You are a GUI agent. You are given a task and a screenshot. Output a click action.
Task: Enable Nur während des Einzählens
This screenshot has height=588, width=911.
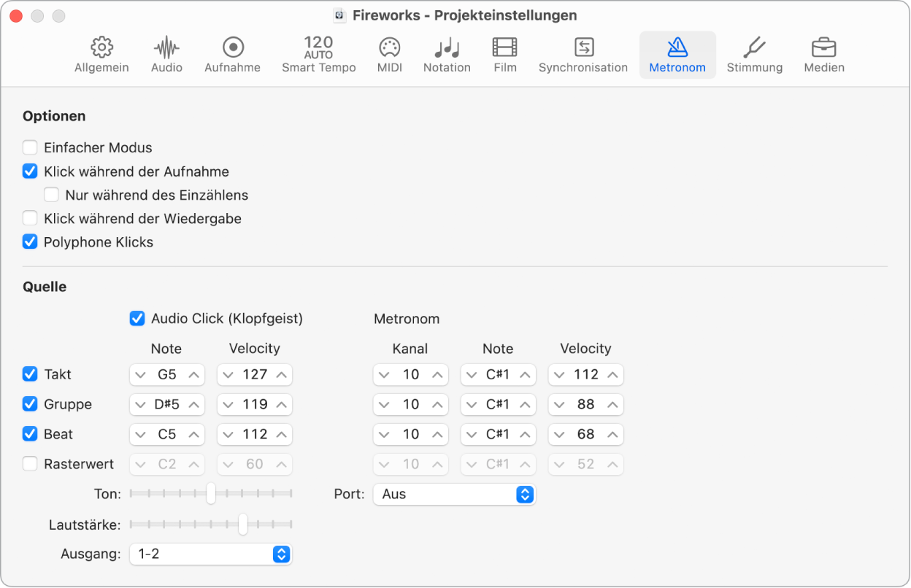(x=51, y=196)
